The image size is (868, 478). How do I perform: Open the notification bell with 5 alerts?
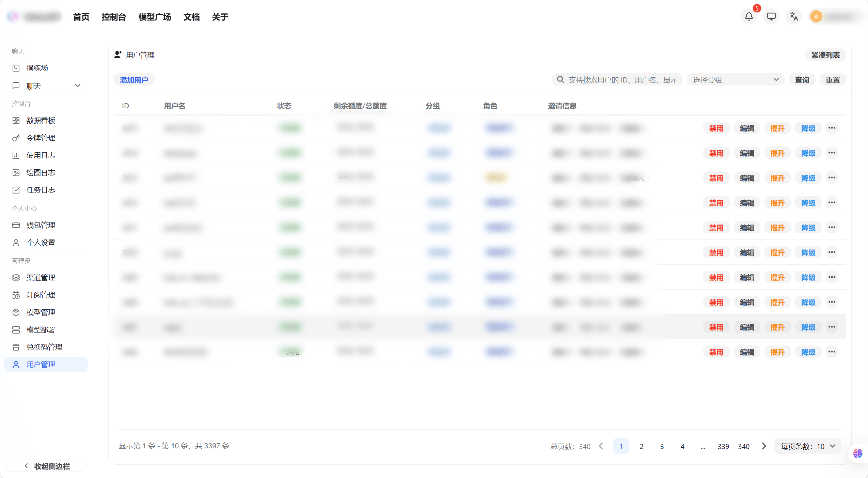tap(748, 16)
